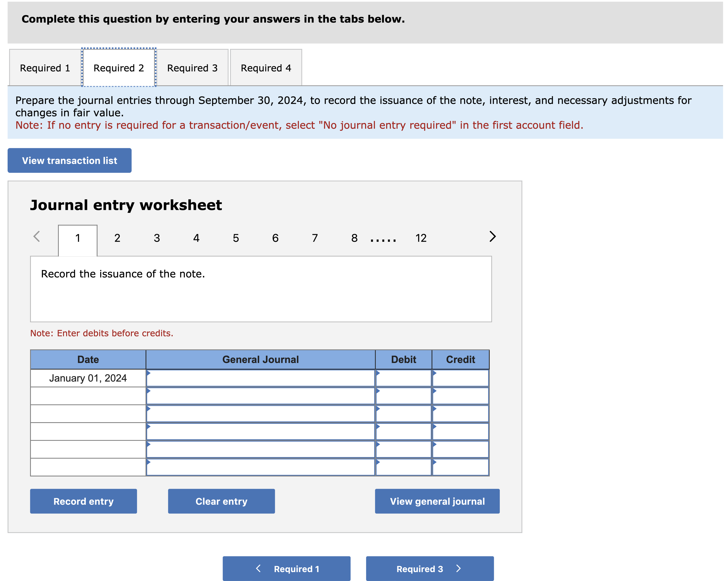Select journal entry page 5
This screenshot has width=728, height=581.
(x=236, y=238)
